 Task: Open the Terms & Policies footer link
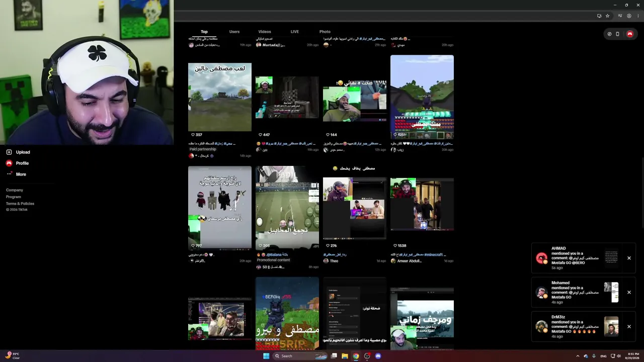(x=20, y=204)
